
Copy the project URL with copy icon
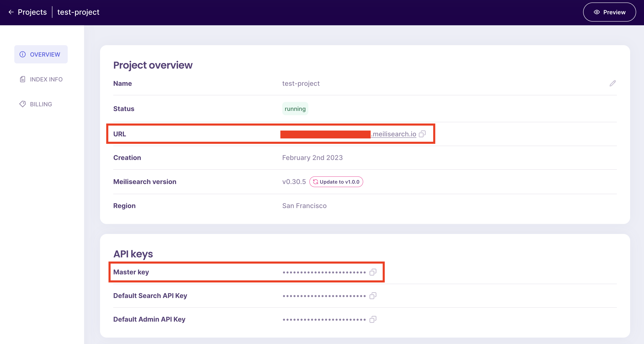point(422,134)
